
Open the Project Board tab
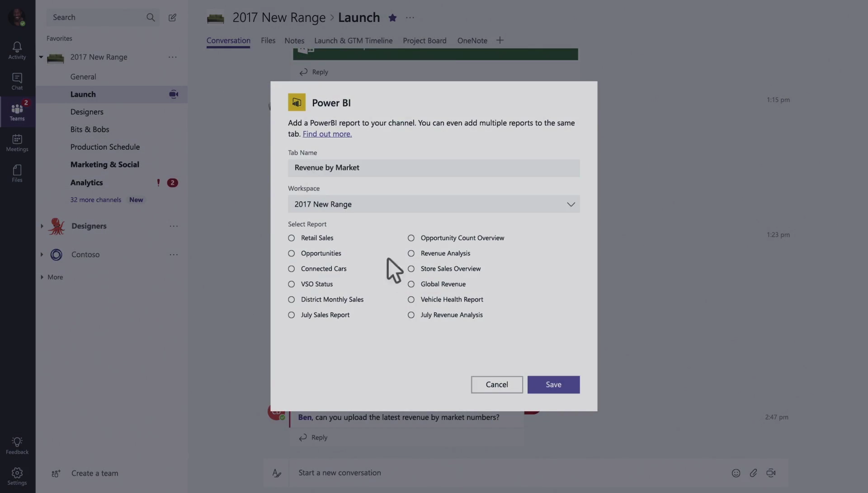[x=425, y=40]
